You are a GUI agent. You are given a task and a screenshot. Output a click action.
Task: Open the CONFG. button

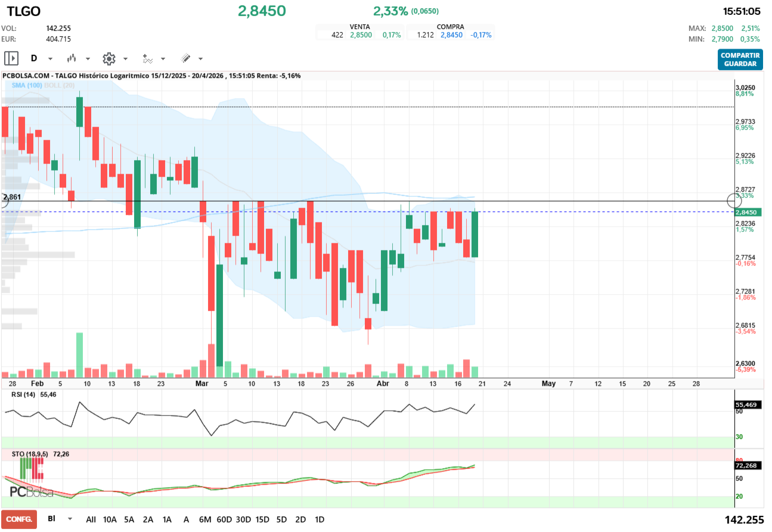(x=19, y=519)
